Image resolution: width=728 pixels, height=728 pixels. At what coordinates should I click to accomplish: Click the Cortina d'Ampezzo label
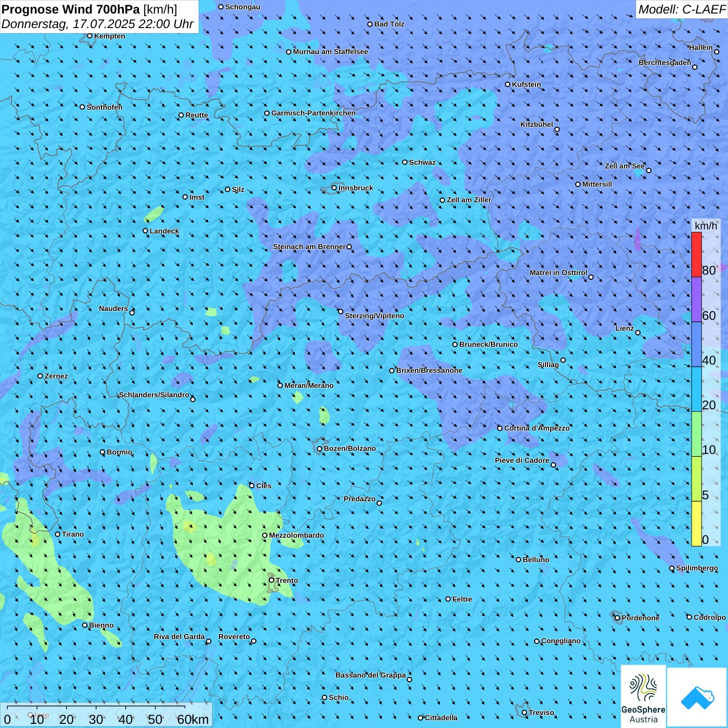coord(537,428)
